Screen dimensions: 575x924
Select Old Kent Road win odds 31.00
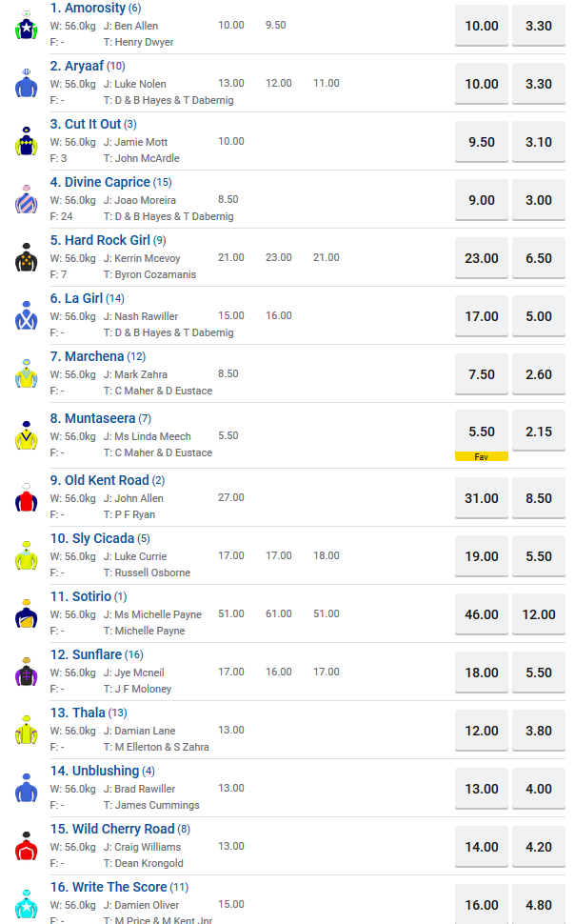(x=482, y=498)
